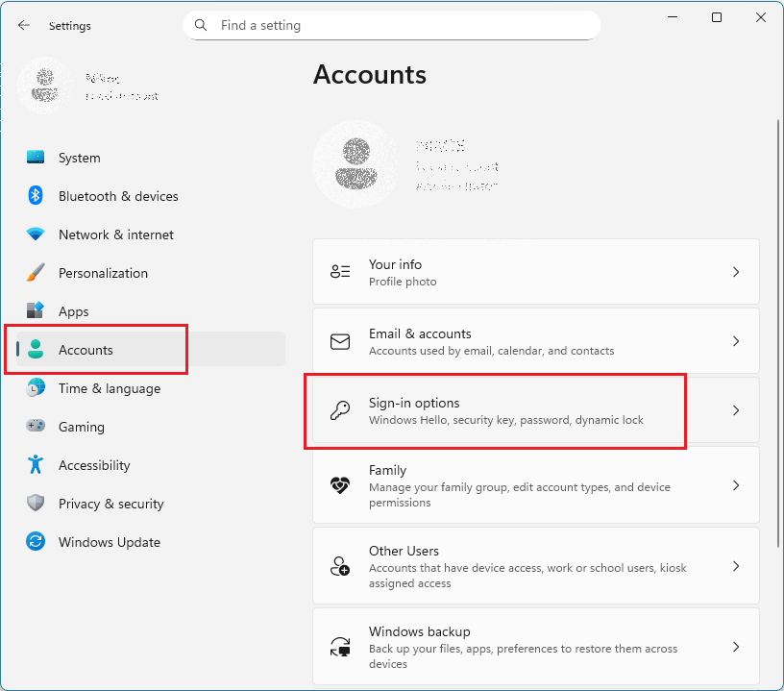The width and height of the screenshot is (784, 691).
Task: Click the Windows Update sync icon
Action: point(36,542)
